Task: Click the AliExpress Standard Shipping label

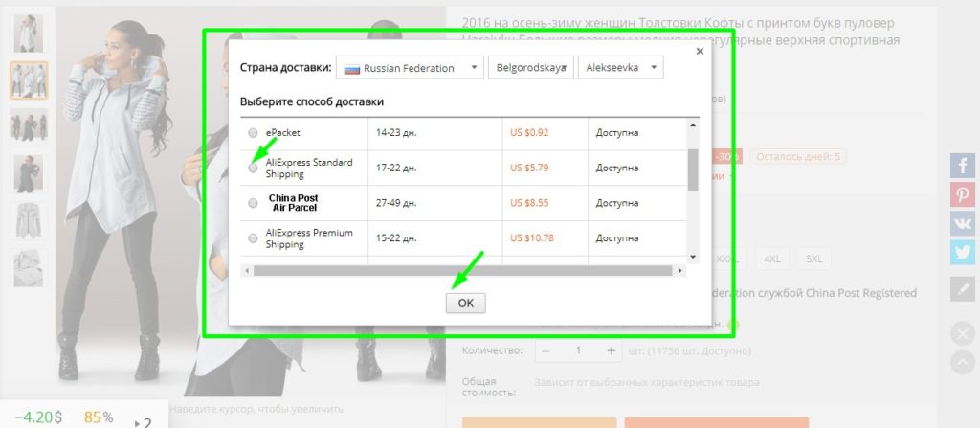Action: point(309,168)
